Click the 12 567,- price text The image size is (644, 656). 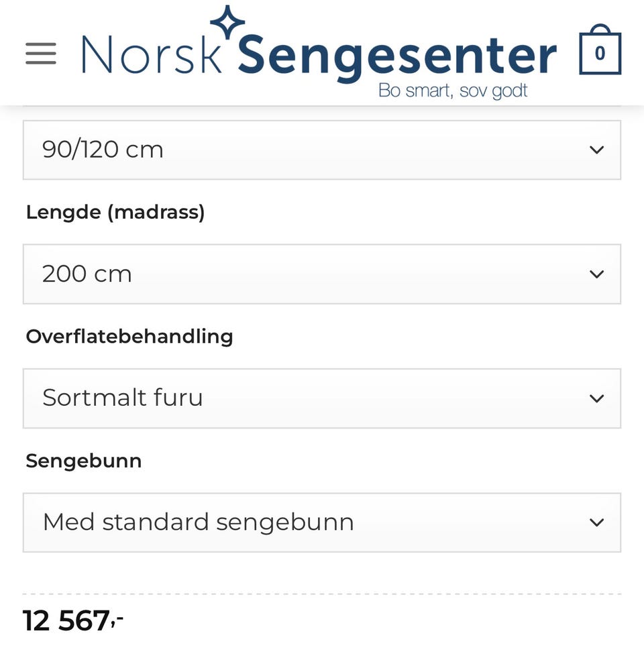click(x=73, y=621)
